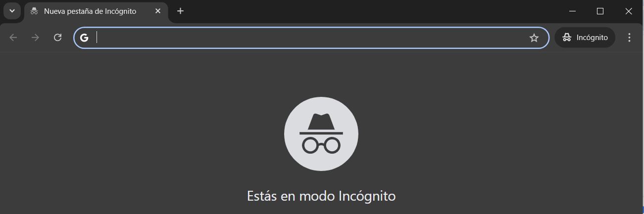Reload the current page

point(57,38)
